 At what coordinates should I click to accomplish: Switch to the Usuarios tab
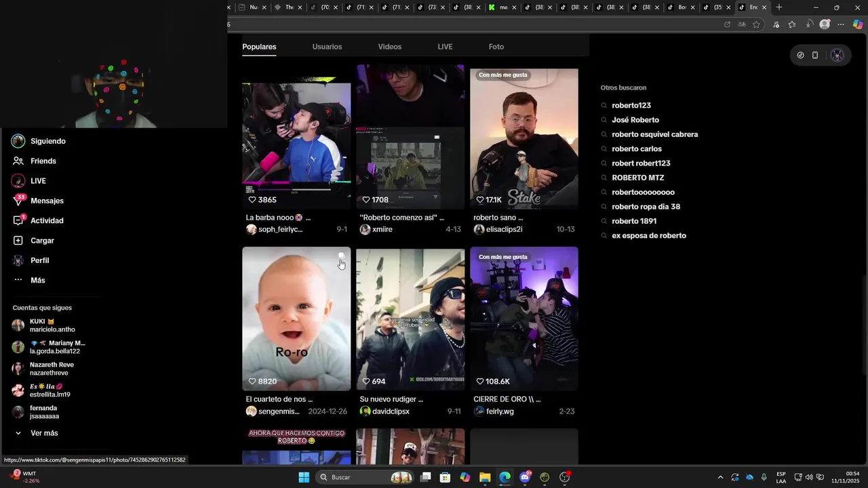[x=327, y=47]
